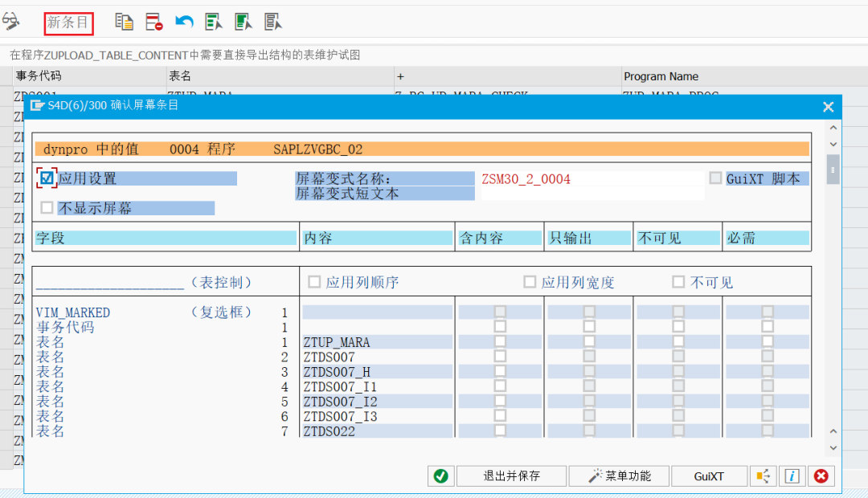868x498 pixels.
Task: Click the blue information icon button
Action: coord(792,476)
